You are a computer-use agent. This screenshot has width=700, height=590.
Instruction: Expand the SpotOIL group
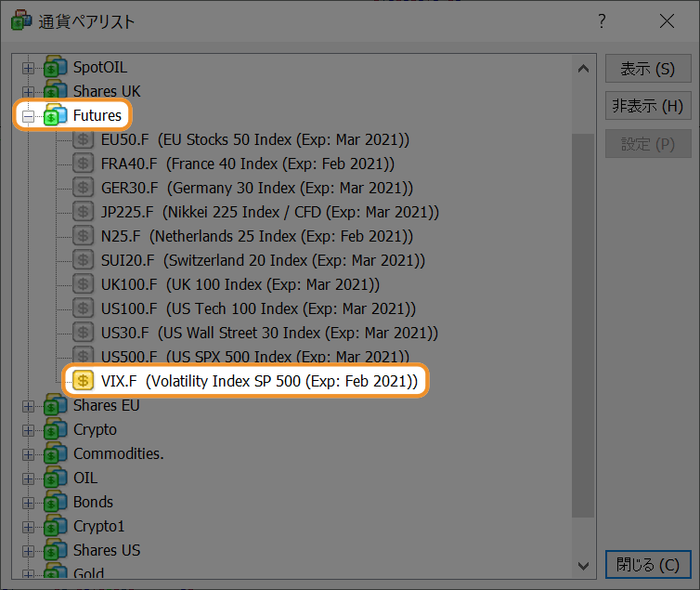pyautogui.click(x=28, y=69)
